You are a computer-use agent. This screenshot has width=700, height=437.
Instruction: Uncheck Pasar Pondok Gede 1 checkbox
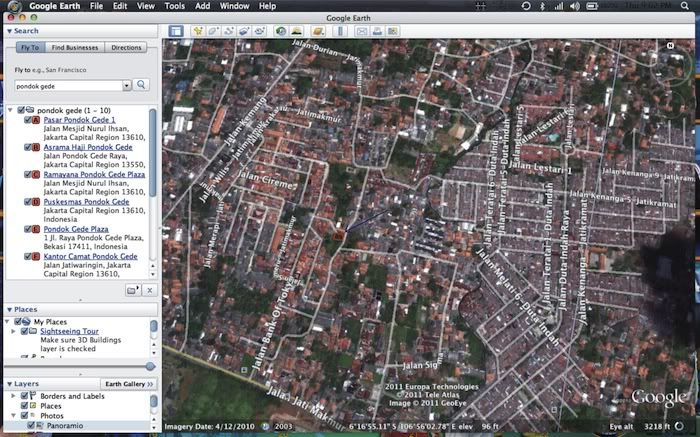point(28,120)
